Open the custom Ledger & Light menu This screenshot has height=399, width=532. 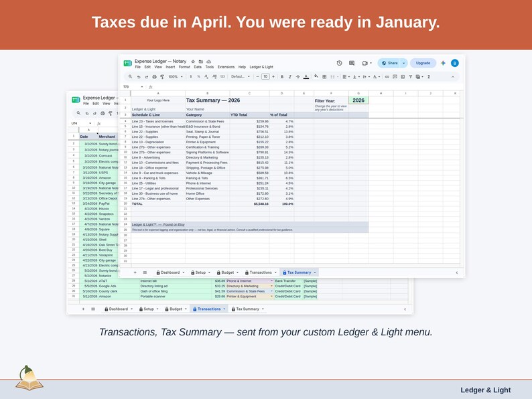coord(261,67)
